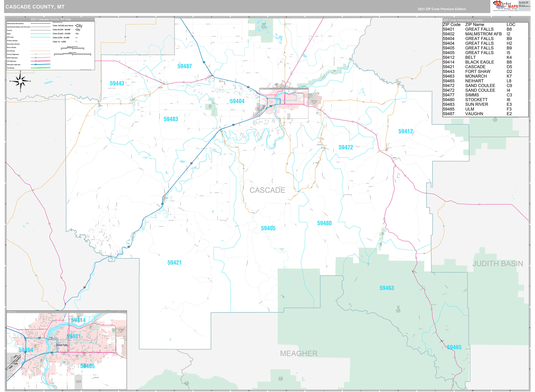Click the Cities 100,000 and Above legend entry
The height and width of the screenshot is (392, 535).
pos(67,26)
